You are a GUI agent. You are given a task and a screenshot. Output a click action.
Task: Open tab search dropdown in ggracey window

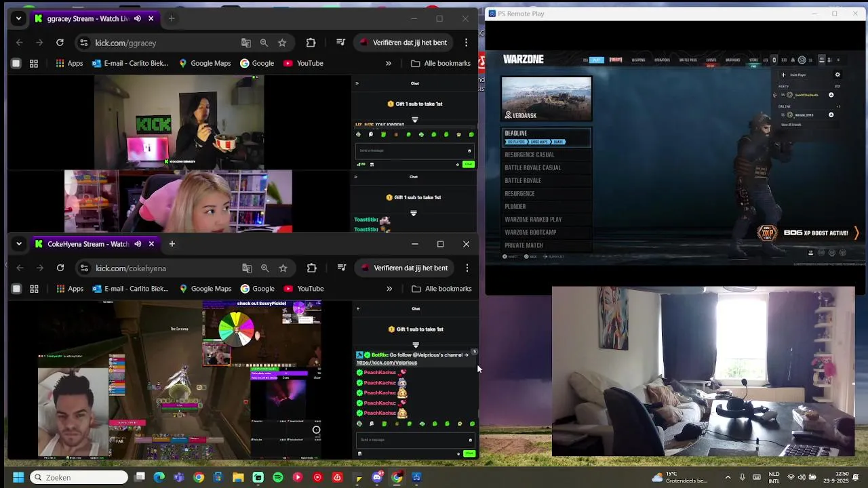[x=18, y=18]
